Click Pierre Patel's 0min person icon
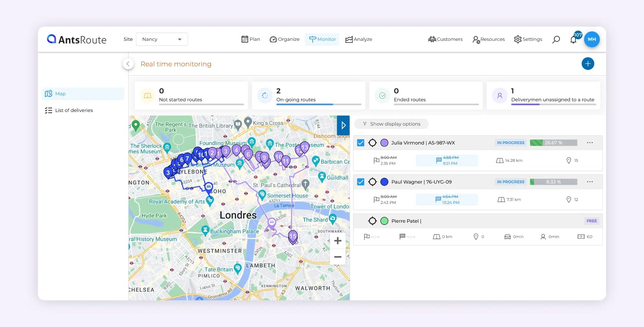The height and width of the screenshot is (327, 644). [543, 237]
